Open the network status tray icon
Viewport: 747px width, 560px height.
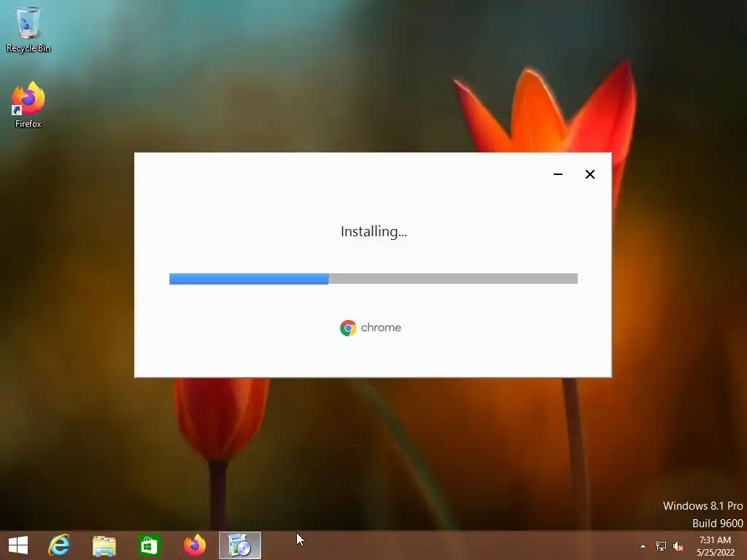pyautogui.click(x=661, y=546)
